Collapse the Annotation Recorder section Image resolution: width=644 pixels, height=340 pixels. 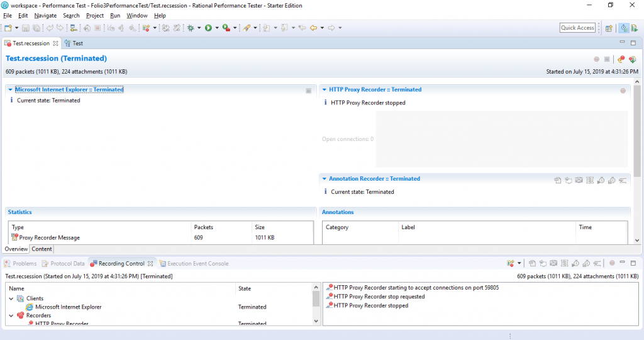[x=324, y=179]
